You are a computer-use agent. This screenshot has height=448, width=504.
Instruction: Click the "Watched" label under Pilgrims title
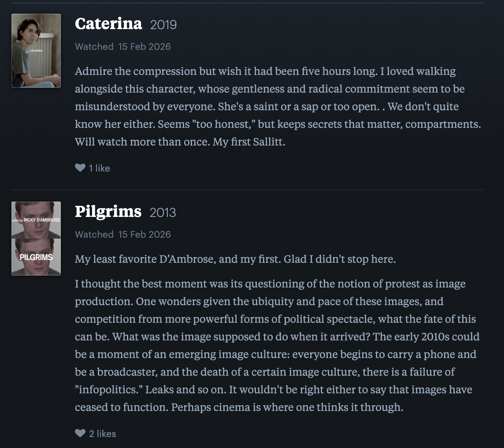coord(94,235)
